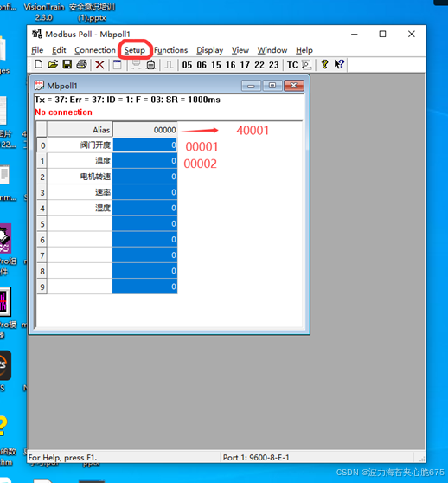The width and height of the screenshot is (448, 483).
Task: Click alias cell 电机转速
Action: [x=80, y=177]
